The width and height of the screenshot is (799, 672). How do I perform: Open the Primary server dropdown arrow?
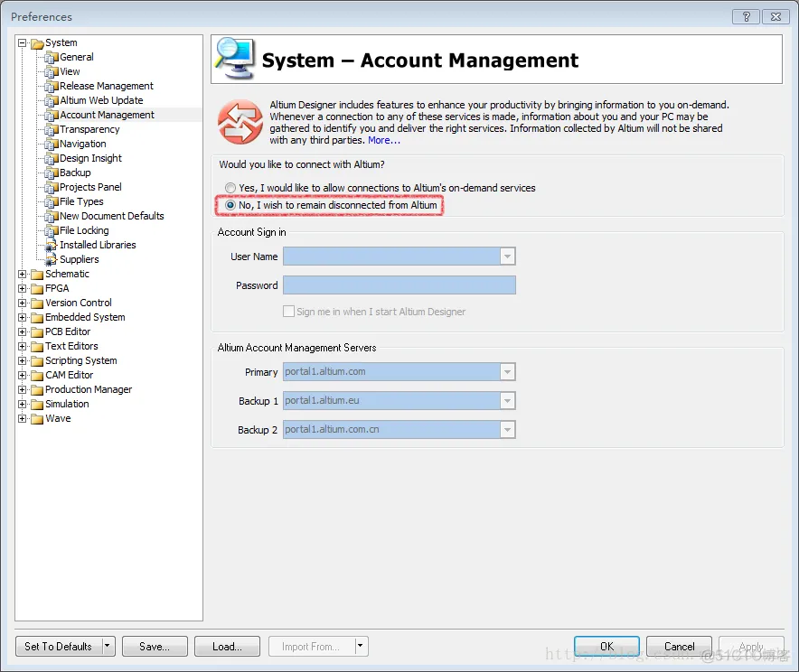click(x=507, y=371)
